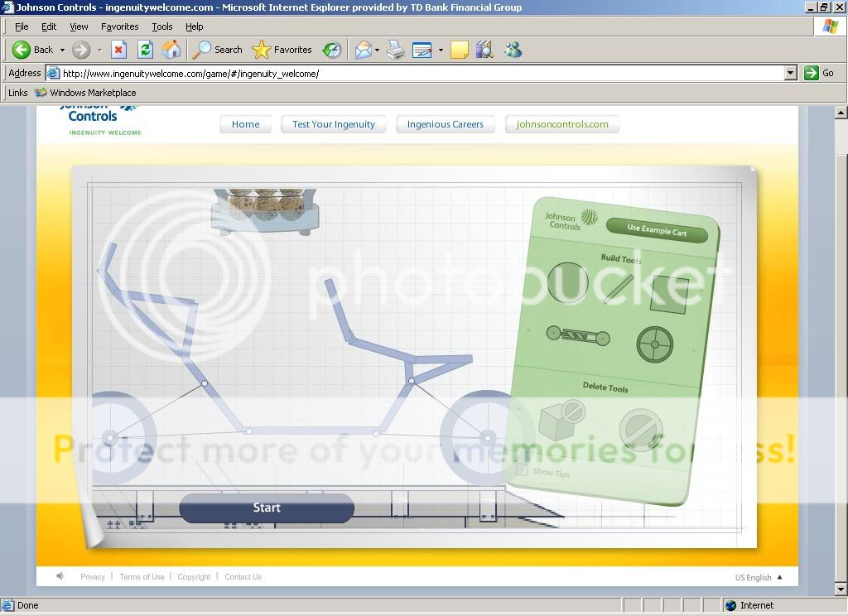Click the yellow note toolbar icon
848x616 pixels.
(459, 50)
